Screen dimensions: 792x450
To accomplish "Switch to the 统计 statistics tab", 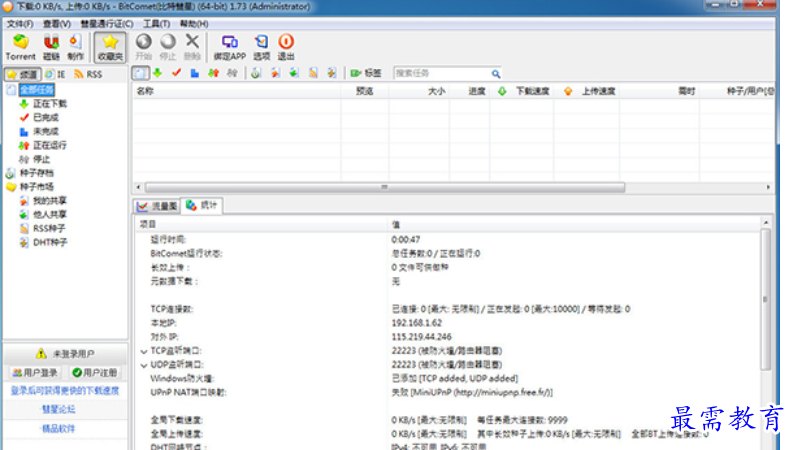I will pyautogui.click(x=202, y=205).
